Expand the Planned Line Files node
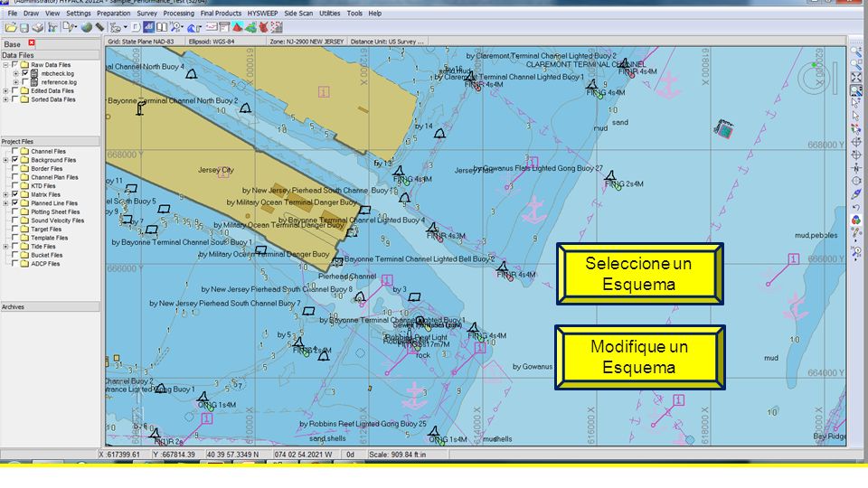The image size is (868, 488). (5, 203)
